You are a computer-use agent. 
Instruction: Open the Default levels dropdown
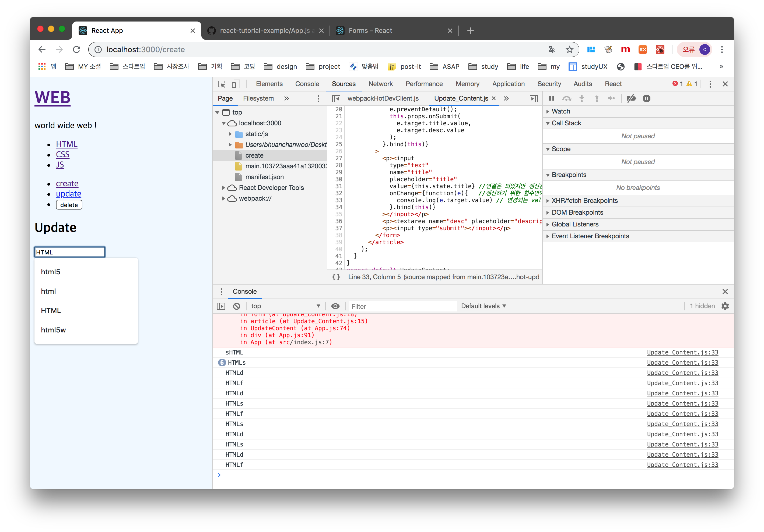click(483, 306)
